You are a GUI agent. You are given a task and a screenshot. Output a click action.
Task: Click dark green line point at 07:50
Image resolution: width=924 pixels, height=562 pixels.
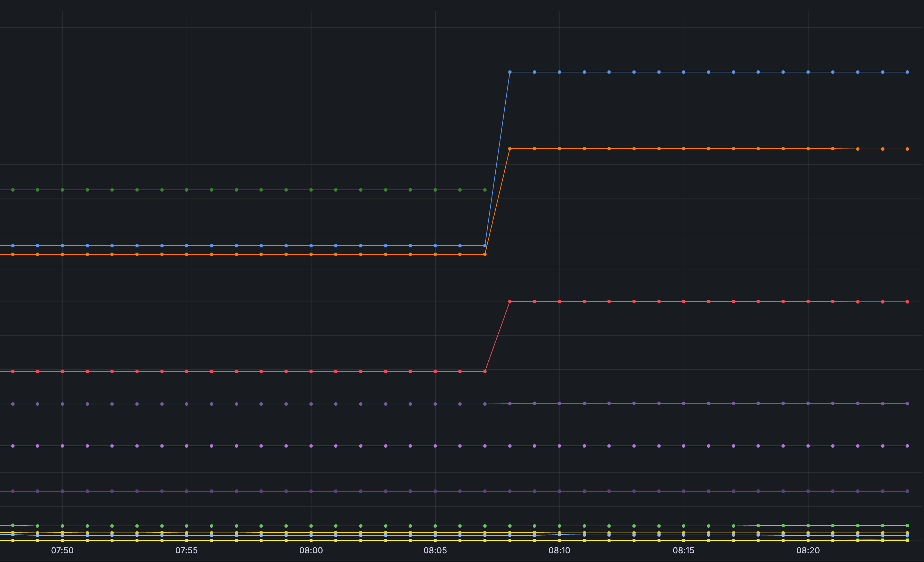(62, 190)
